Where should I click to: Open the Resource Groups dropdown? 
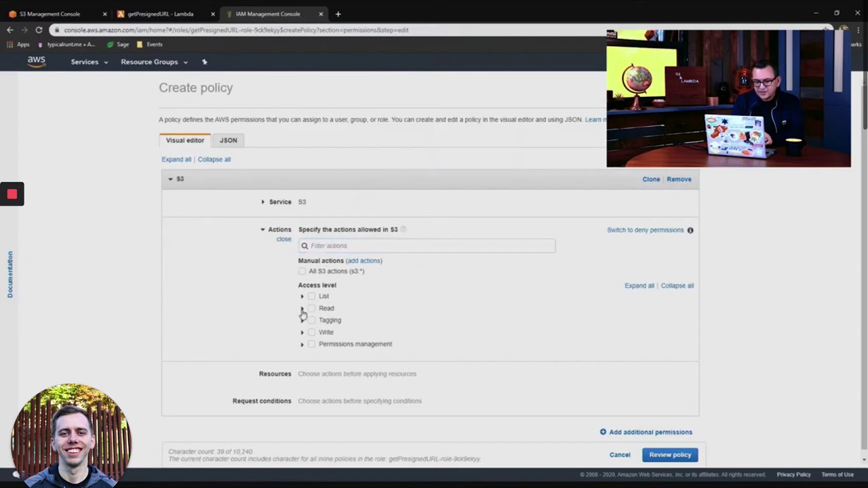pyautogui.click(x=154, y=62)
